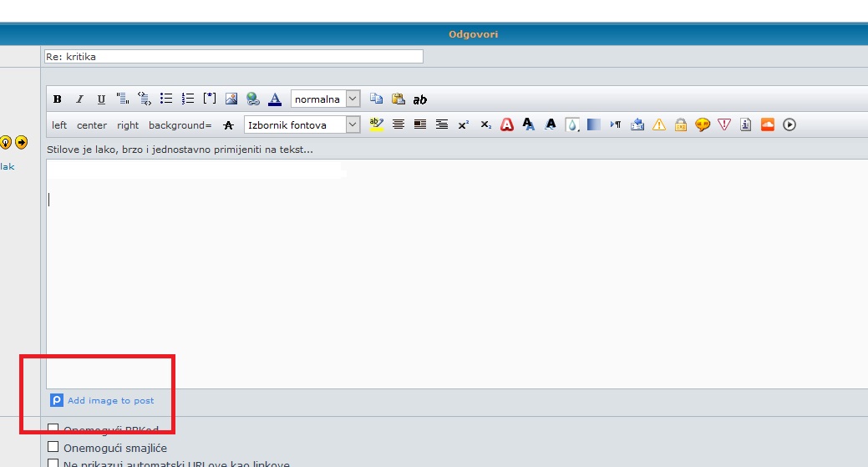Enable the 'Onemogući smajliće' checkbox

(x=53, y=447)
